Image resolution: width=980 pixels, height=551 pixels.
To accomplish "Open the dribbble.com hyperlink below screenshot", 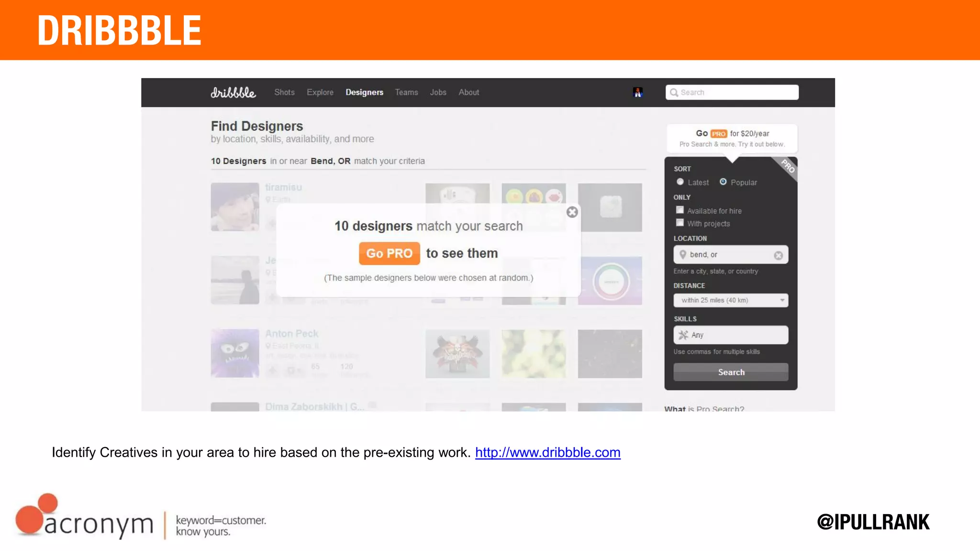I will [x=548, y=452].
